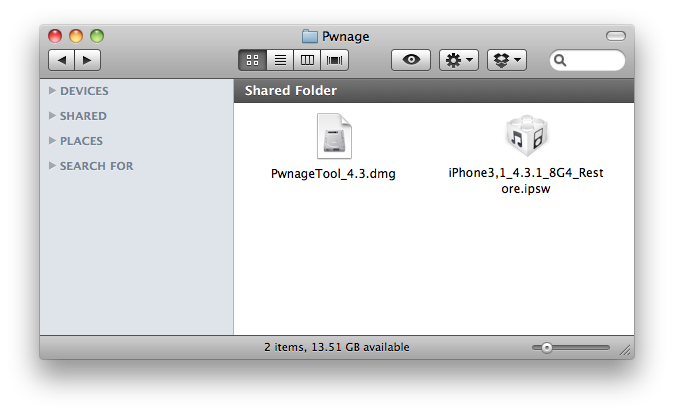Switch to icon view
Screen dimensions: 674x414
click(252, 60)
